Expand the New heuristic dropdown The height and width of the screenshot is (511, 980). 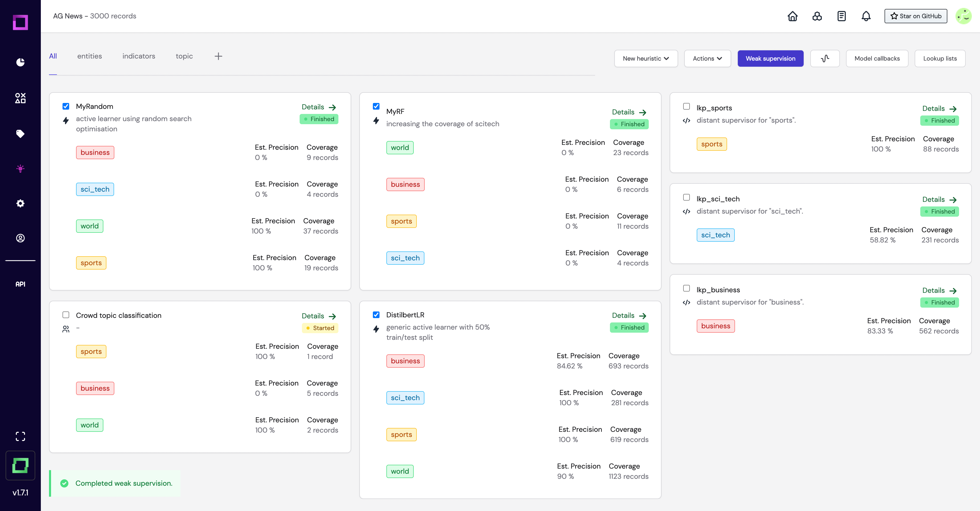pyautogui.click(x=646, y=58)
